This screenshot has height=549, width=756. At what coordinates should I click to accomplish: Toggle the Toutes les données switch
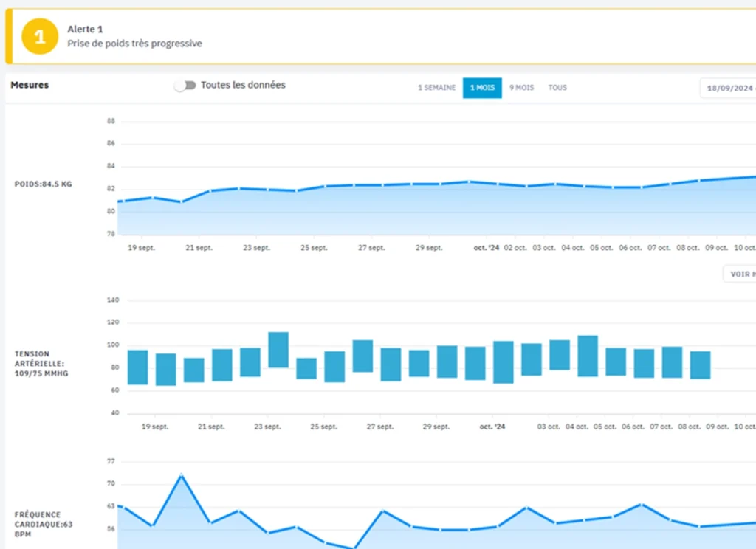pyautogui.click(x=185, y=86)
